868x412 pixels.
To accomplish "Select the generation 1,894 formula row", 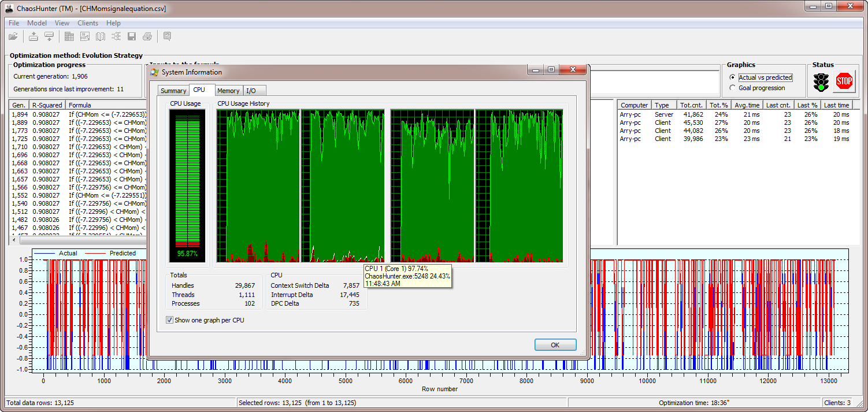I will [79, 114].
